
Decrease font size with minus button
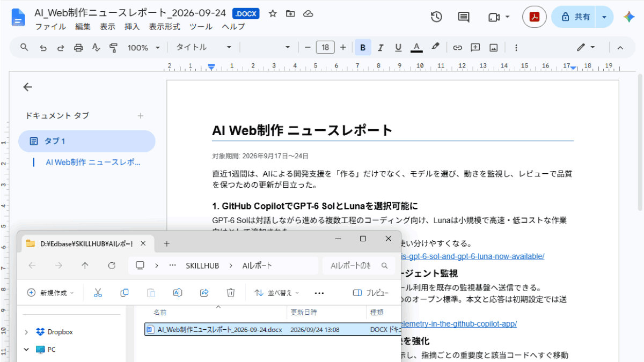pos(308,48)
